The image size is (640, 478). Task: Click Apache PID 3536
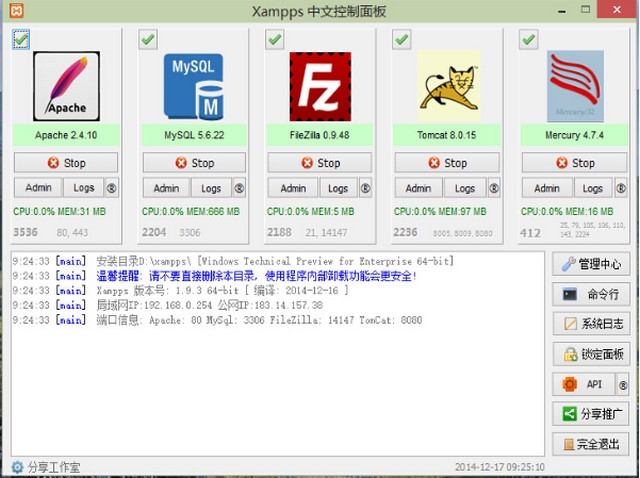coord(25,232)
